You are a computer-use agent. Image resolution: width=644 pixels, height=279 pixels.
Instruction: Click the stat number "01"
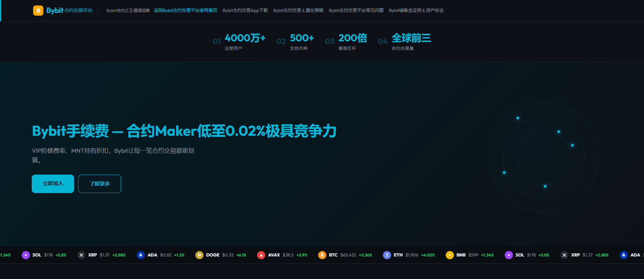point(217,42)
